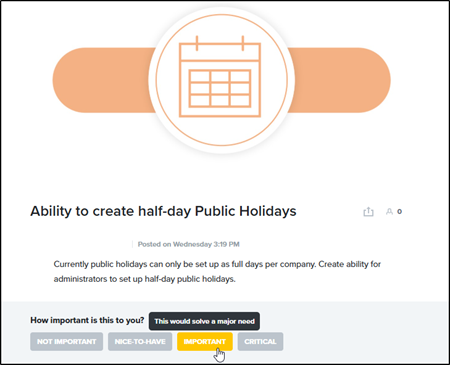Click the 'Currently public holidays' description line
450x365 pixels.
tap(217, 264)
